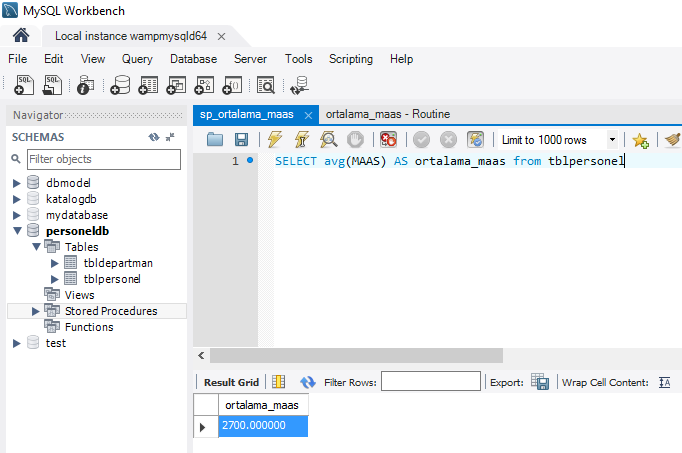
Task: Create a new view icon
Action: (176, 85)
